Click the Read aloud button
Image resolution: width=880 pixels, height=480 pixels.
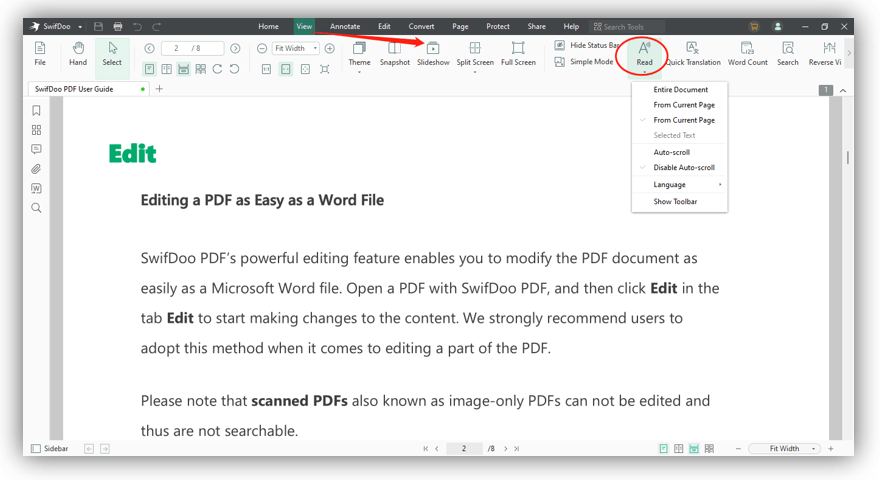click(x=644, y=56)
